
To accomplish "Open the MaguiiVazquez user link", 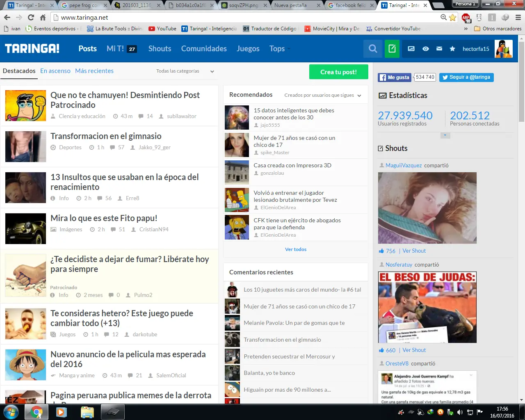I will (x=404, y=165).
